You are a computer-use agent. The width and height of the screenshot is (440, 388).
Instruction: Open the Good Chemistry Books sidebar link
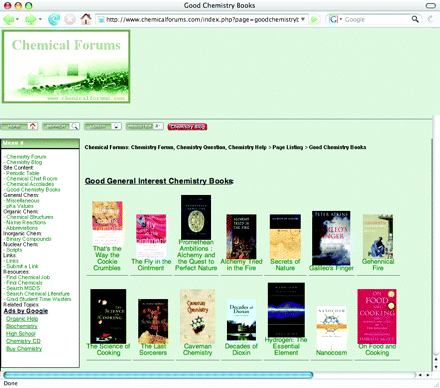[33, 190]
